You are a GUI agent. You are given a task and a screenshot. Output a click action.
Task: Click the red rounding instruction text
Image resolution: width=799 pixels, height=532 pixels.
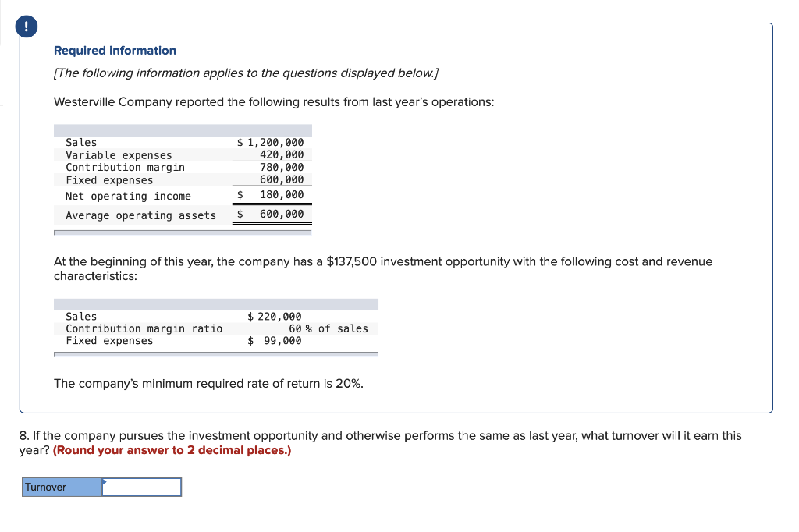[172, 450]
